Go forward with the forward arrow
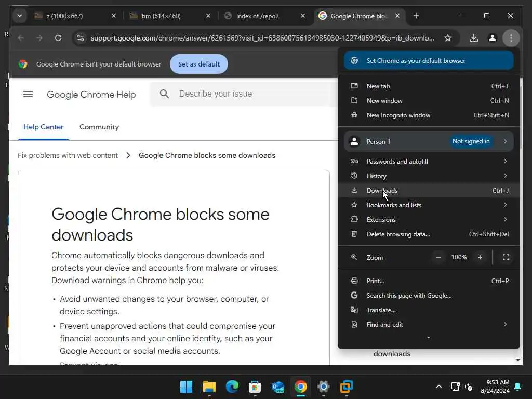532x399 pixels. (x=39, y=38)
